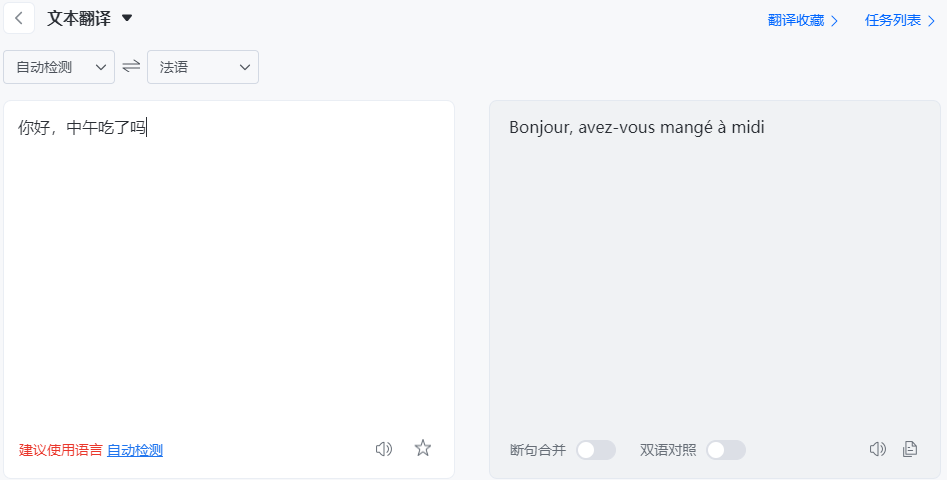
Task: Click the chevron arrow beside 翻译收藏
Action: [x=835, y=20]
